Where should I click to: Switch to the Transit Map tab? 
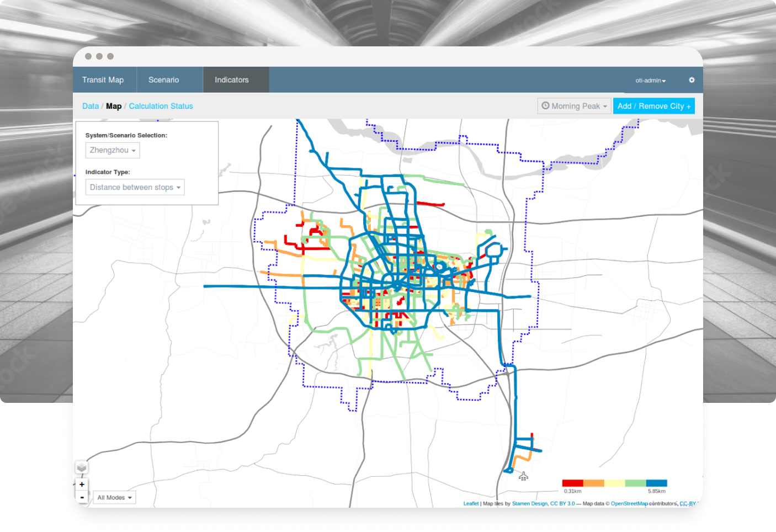coord(103,80)
